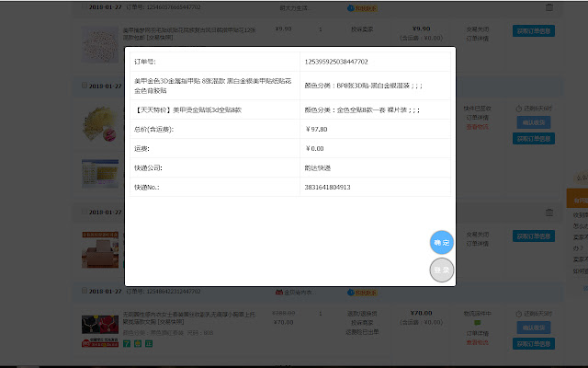
Task: Open 订单详情 for the ¥70.00 order
Action: (x=478, y=333)
